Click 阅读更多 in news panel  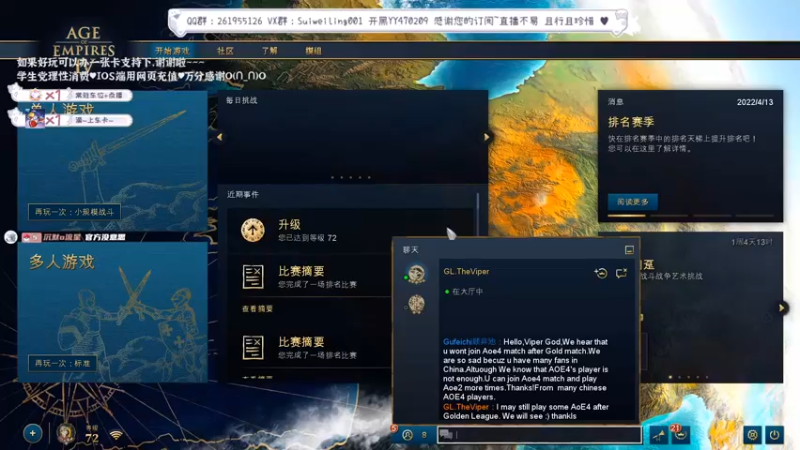[633, 202]
